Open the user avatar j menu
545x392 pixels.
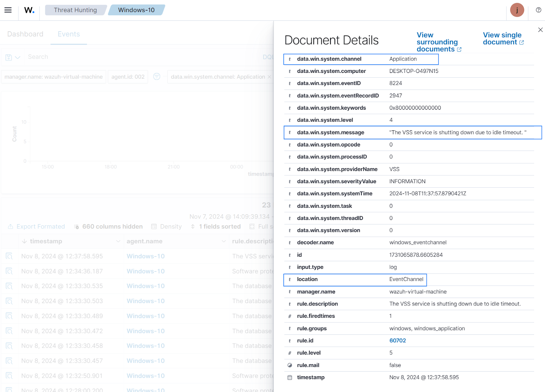(517, 10)
